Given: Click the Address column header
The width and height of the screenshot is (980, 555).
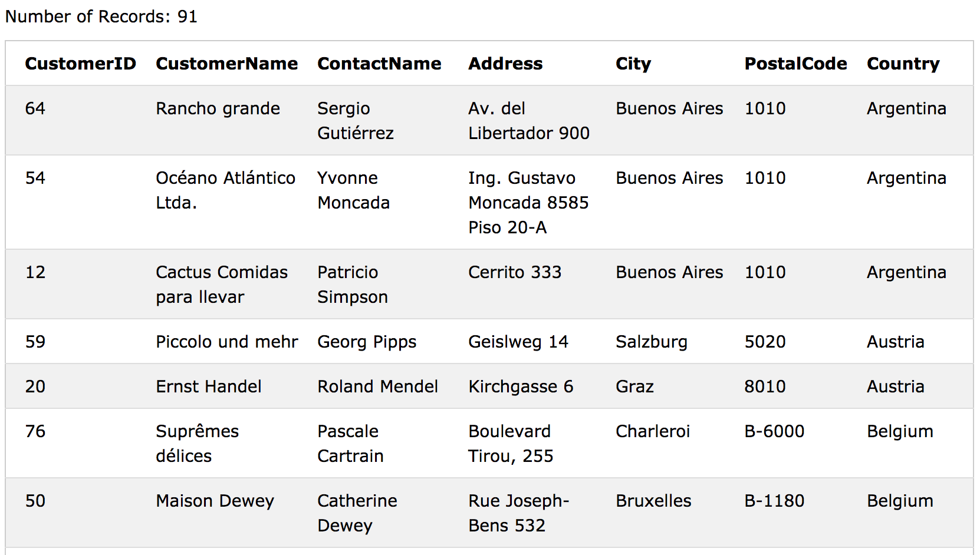Looking at the screenshot, I should pos(505,64).
